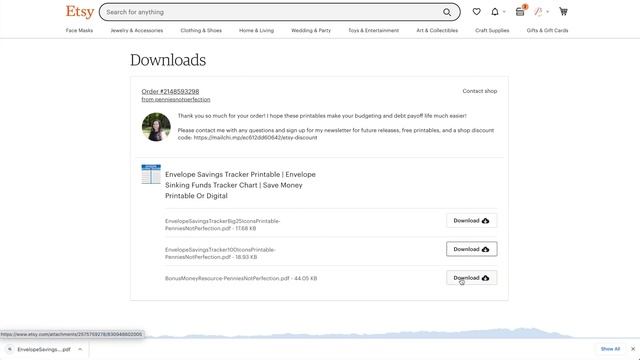
Task: Expand options chevron for EnvelopeSavings download
Action: tap(80, 349)
